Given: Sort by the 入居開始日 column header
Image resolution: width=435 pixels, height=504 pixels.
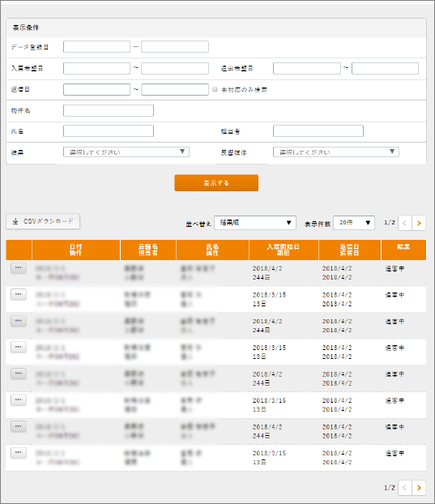Looking at the screenshot, I should [284, 250].
